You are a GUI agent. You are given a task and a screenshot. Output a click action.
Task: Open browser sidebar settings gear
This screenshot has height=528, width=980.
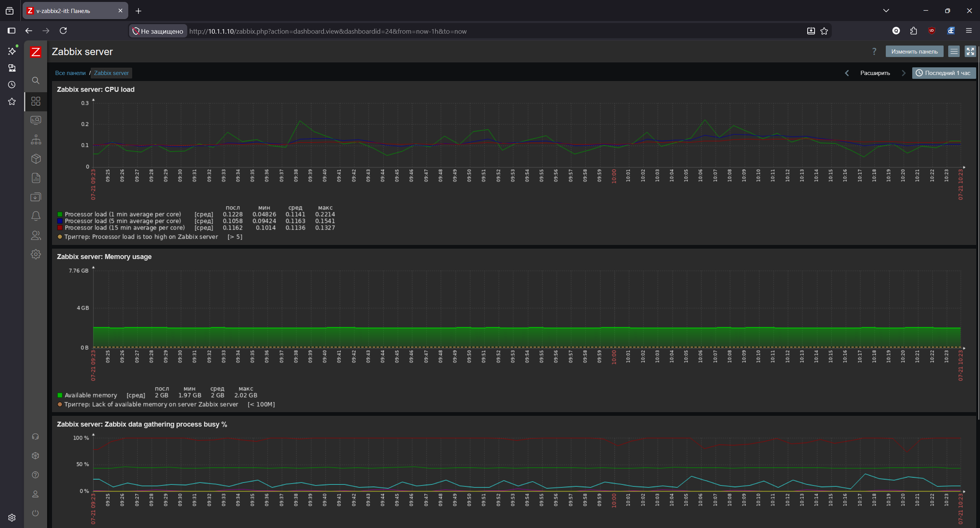coord(12,518)
